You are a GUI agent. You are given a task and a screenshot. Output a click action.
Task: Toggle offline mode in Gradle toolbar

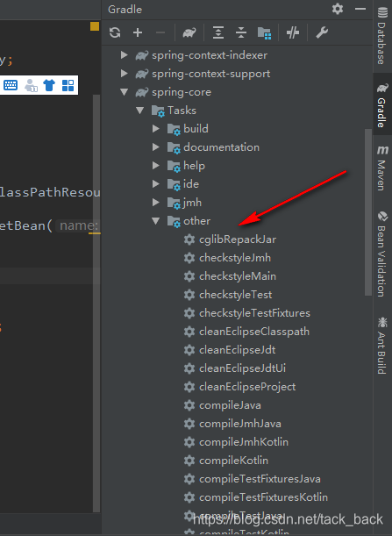(x=293, y=32)
